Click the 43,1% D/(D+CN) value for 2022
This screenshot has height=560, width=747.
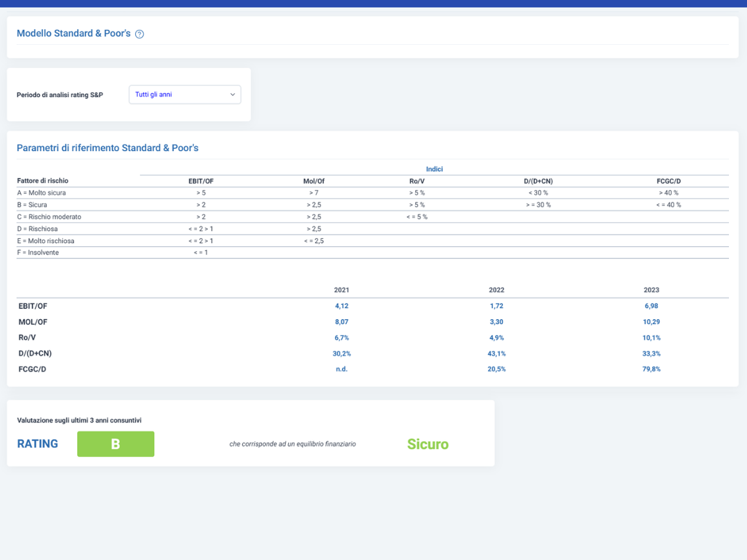pos(497,353)
